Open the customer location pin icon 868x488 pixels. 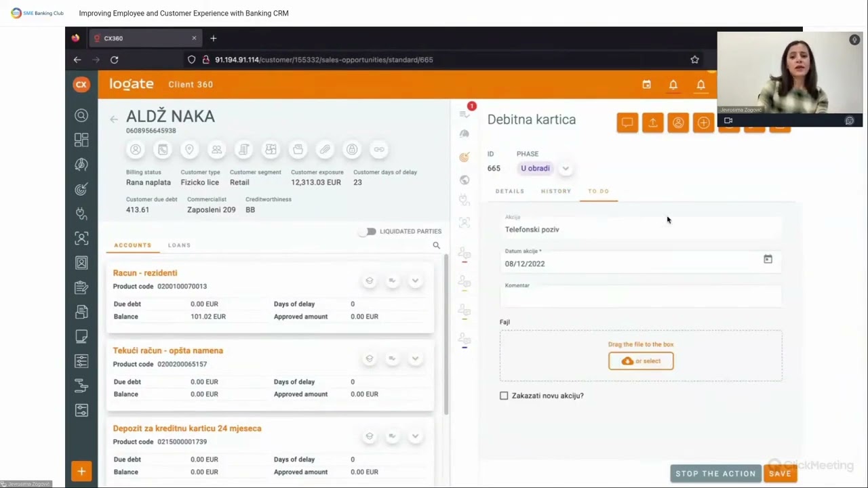189,150
